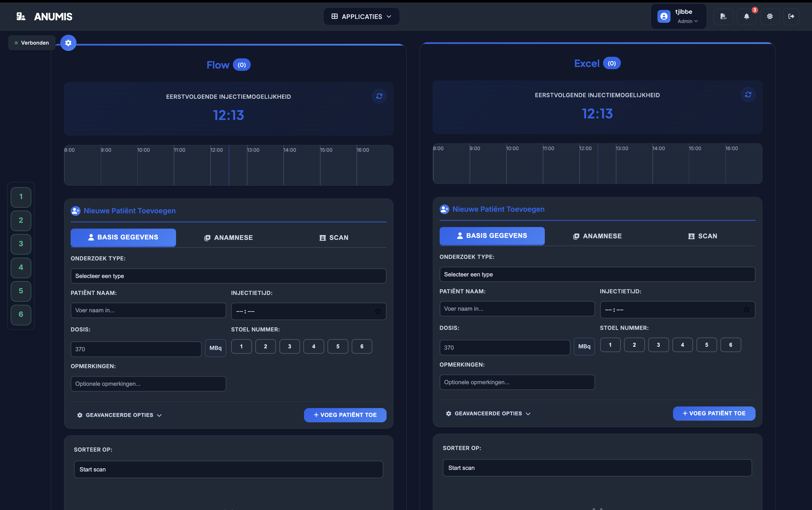Choose Stoel Nummer 2 in Excel form
The width and height of the screenshot is (812, 510).
click(x=634, y=345)
